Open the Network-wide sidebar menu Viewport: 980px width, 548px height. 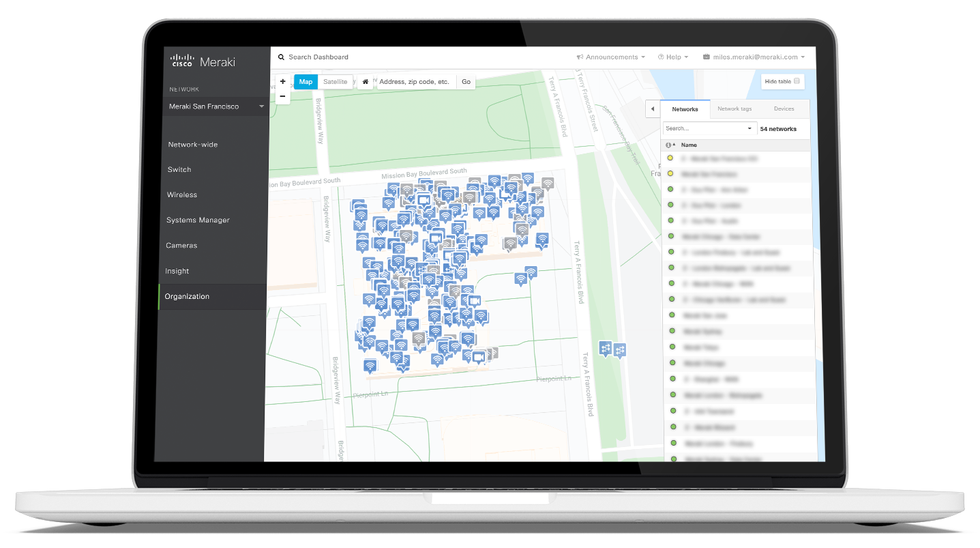[x=193, y=145]
